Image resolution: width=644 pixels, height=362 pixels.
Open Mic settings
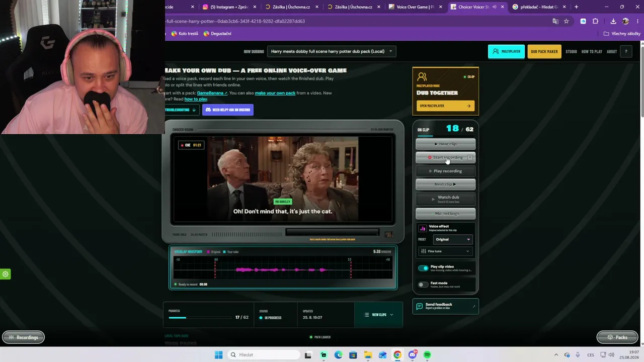(445, 214)
